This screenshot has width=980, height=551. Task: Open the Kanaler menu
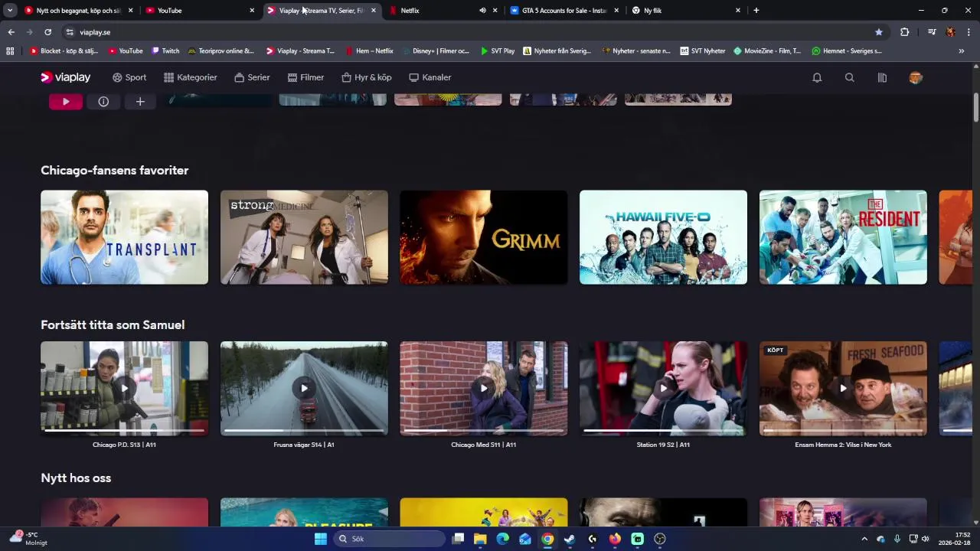click(x=430, y=77)
